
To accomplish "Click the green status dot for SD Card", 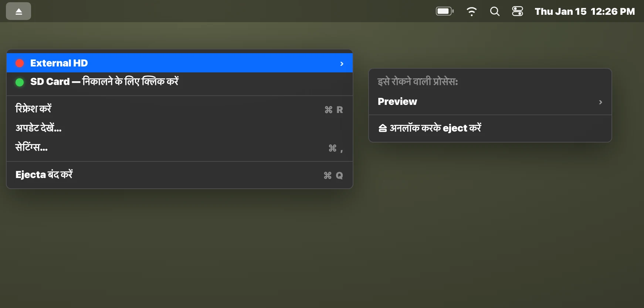I will pos(20,82).
